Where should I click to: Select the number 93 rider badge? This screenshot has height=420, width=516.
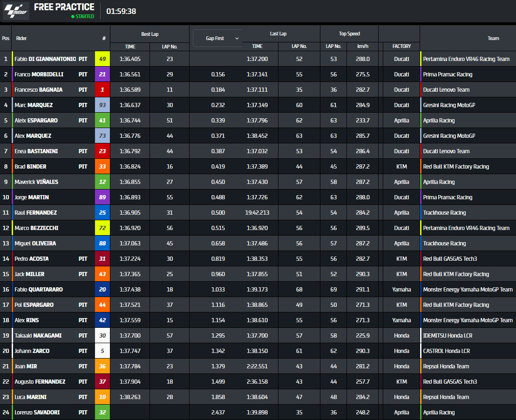coord(102,105)
